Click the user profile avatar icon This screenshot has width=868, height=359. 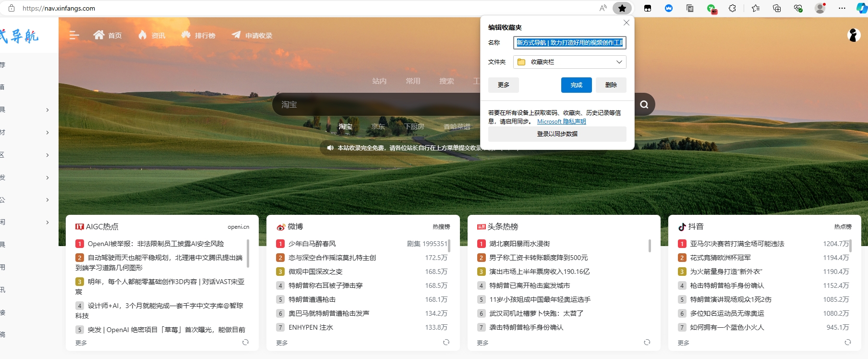coord(820,8)
